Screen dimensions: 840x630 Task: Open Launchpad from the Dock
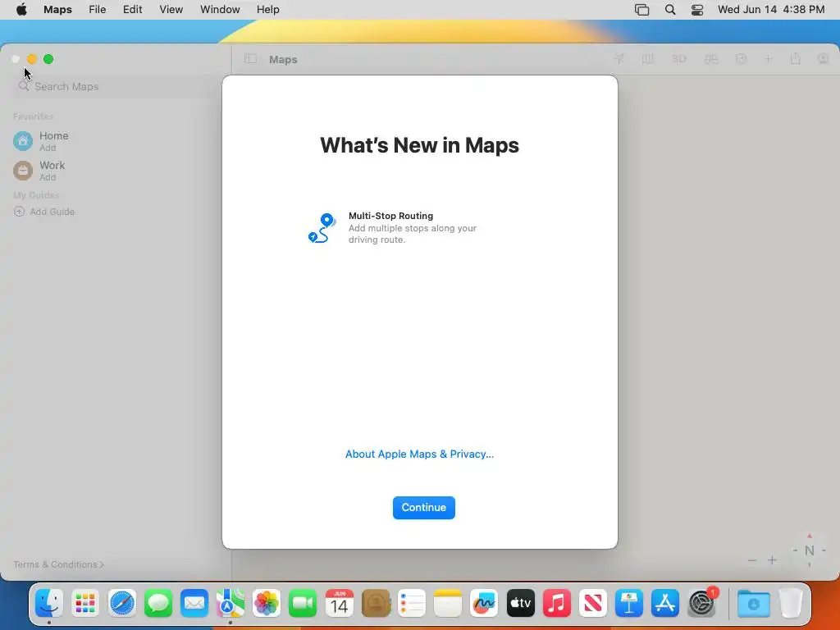click(x=85, y=604)
